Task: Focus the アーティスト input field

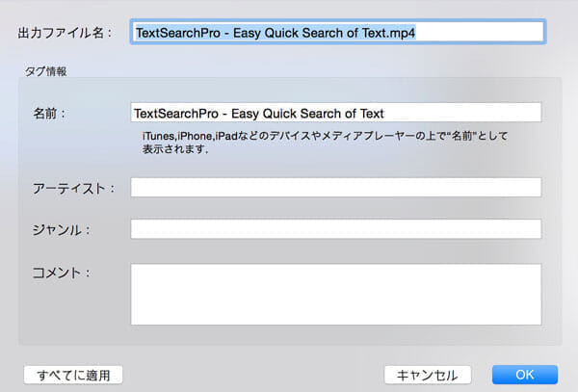Action: [x=336, y=188]
